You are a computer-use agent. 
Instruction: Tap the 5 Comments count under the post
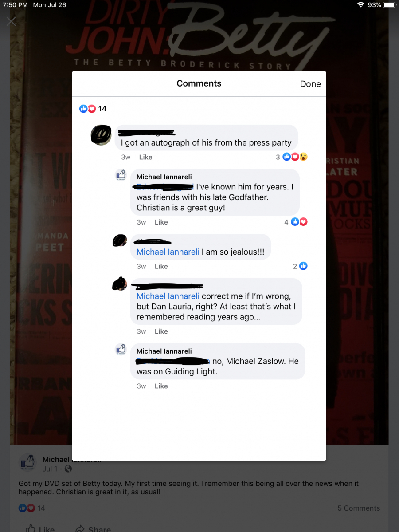(358, 508)
